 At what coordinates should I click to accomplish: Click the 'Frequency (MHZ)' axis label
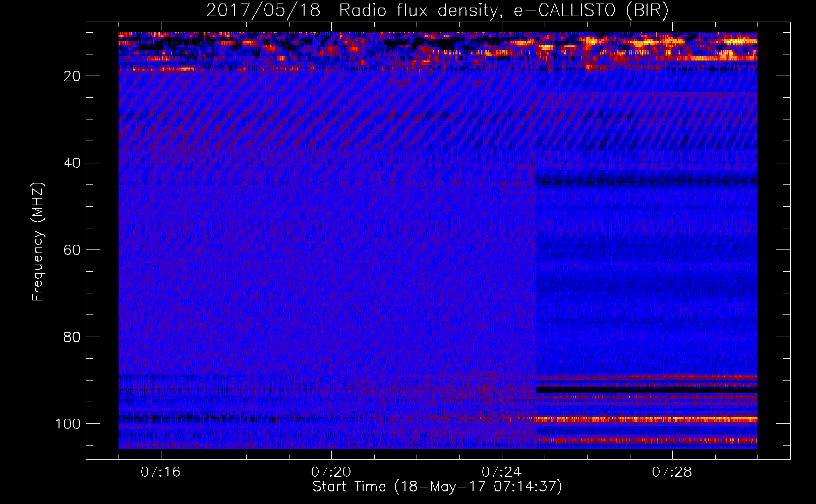[x=38, y=242]
